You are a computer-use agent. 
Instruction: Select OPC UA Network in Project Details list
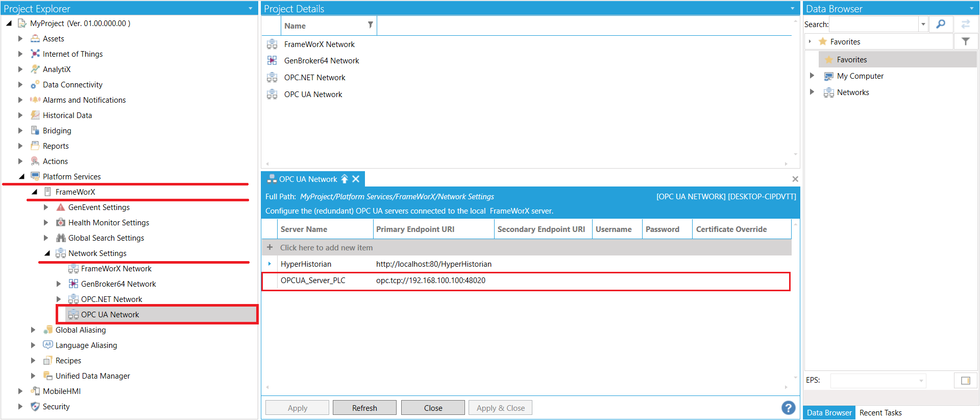point(313,95)
